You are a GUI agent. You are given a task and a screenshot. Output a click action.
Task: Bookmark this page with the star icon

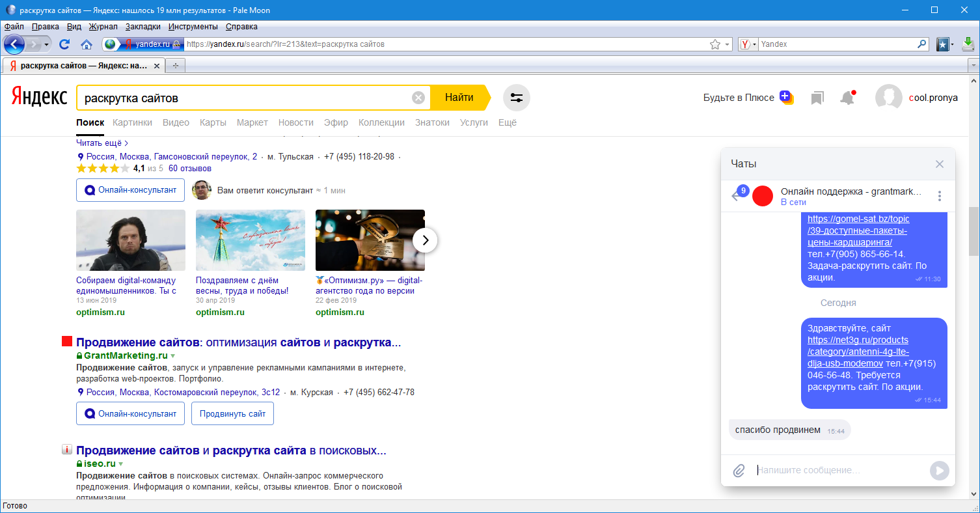pyautogui.click(x=715, y=44)
